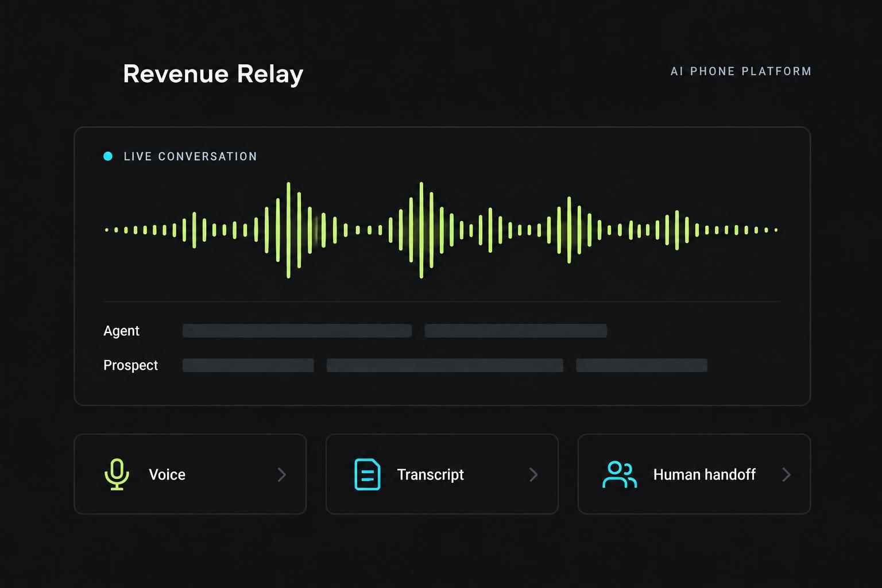Click the LIVE CONVERSATION heading
This screenshot has height=588, width=882.
click(x=191, y=157)
